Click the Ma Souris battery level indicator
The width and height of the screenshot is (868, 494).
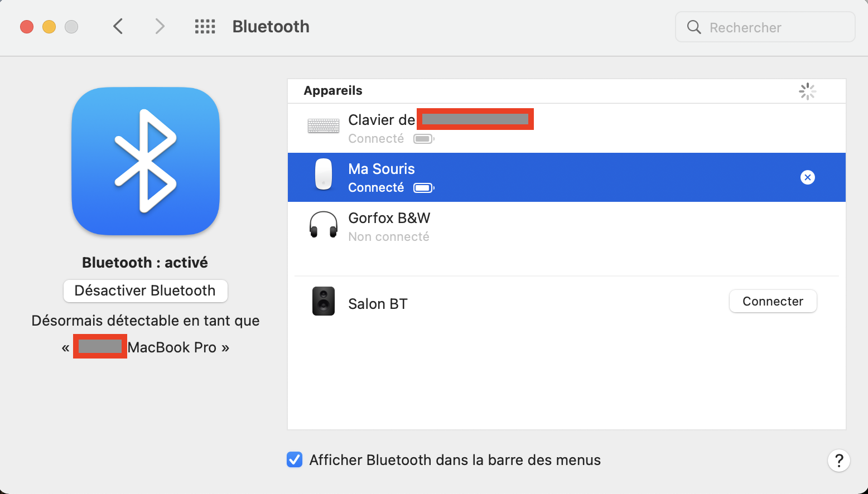[x=423, y=188]
